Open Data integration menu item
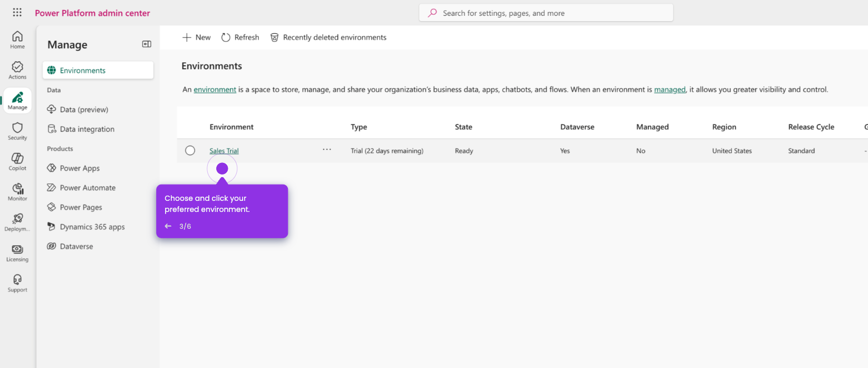Screen dimensions: 868x368 point(98,129)
